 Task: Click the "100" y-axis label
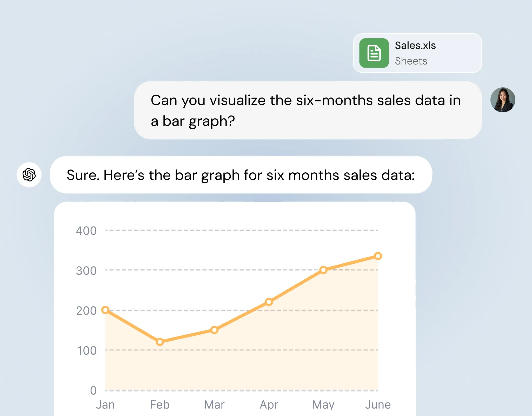tap(87, 351)
